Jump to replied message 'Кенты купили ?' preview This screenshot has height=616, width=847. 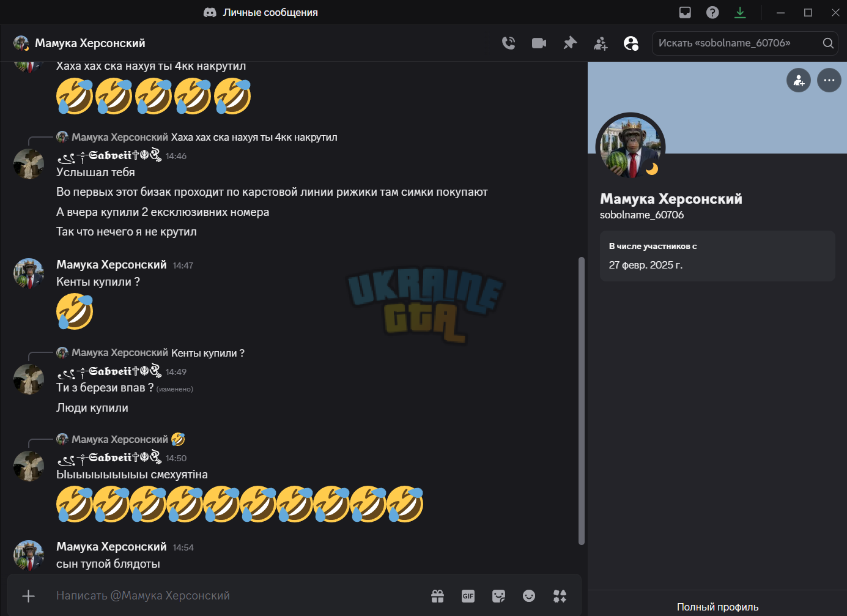click(x=208, y=353)
